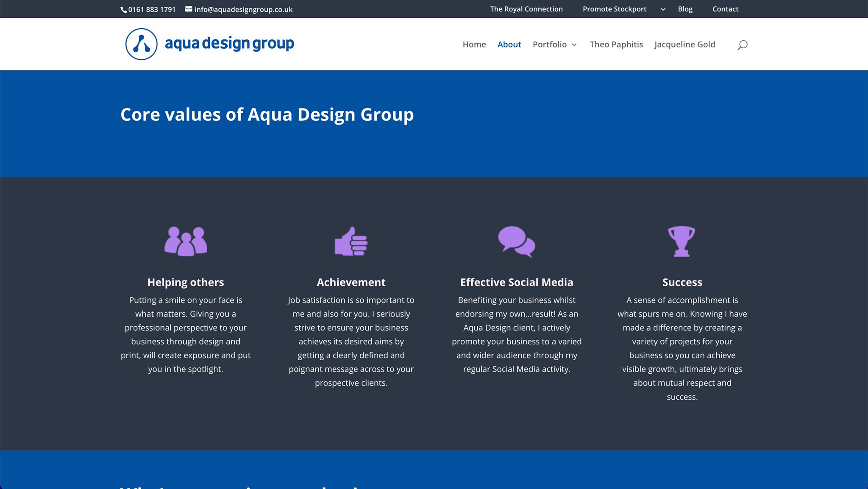Open the Theo Paphitis page

[616, 44]
